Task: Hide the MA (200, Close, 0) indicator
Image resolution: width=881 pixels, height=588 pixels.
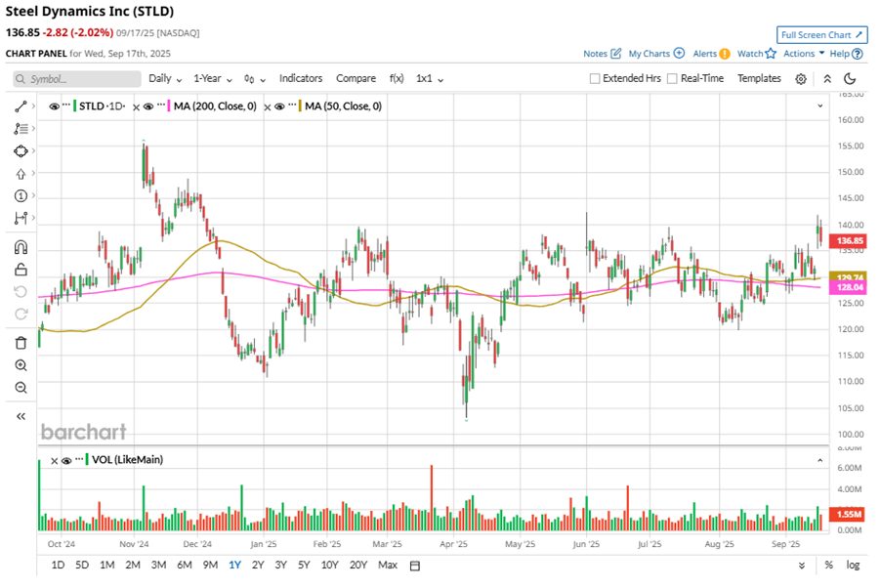Action: click(149, 106)
